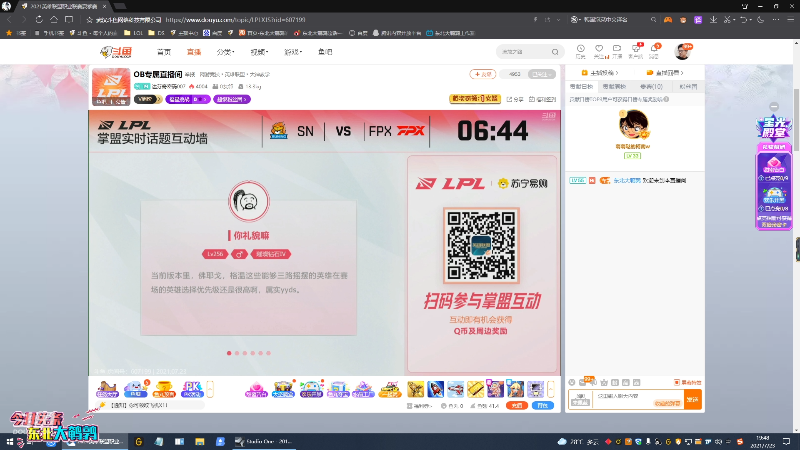Viewport: 800px width, 450px height.
Task: Open the 首页 nav item
Action: (164, 52)
